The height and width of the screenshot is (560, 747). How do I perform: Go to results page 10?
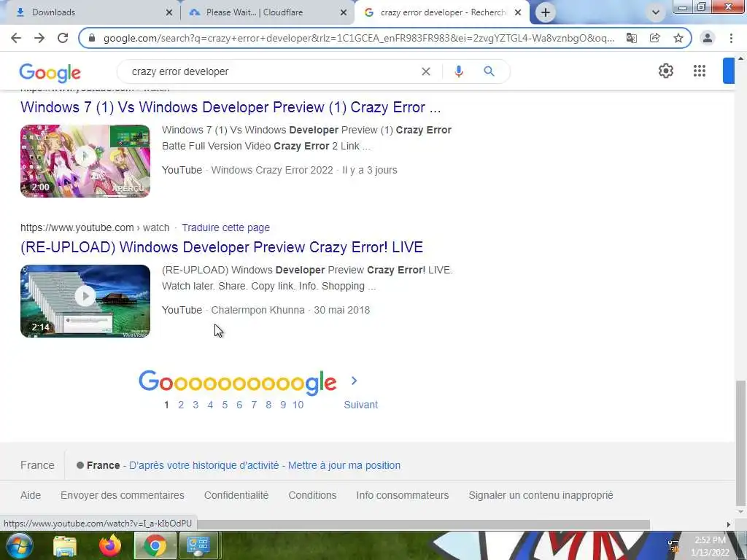tap(298, 405)
